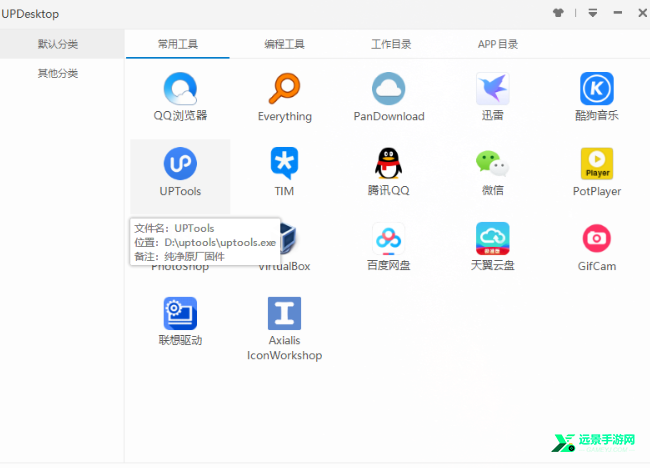This screenshot has width=650, height=468.
Task: Select the 默认分类 sidebar category
Action: pyautogui.click(x=62, y=44)
